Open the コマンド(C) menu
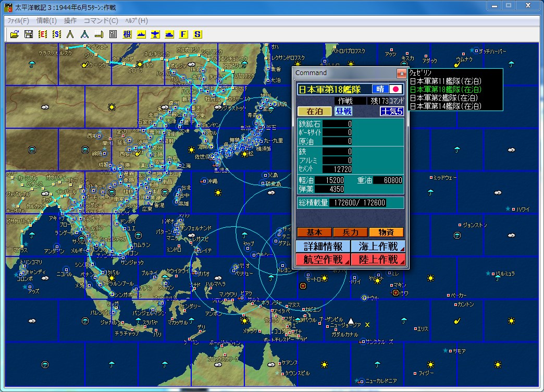544x392 pixels. click(101, 21)
